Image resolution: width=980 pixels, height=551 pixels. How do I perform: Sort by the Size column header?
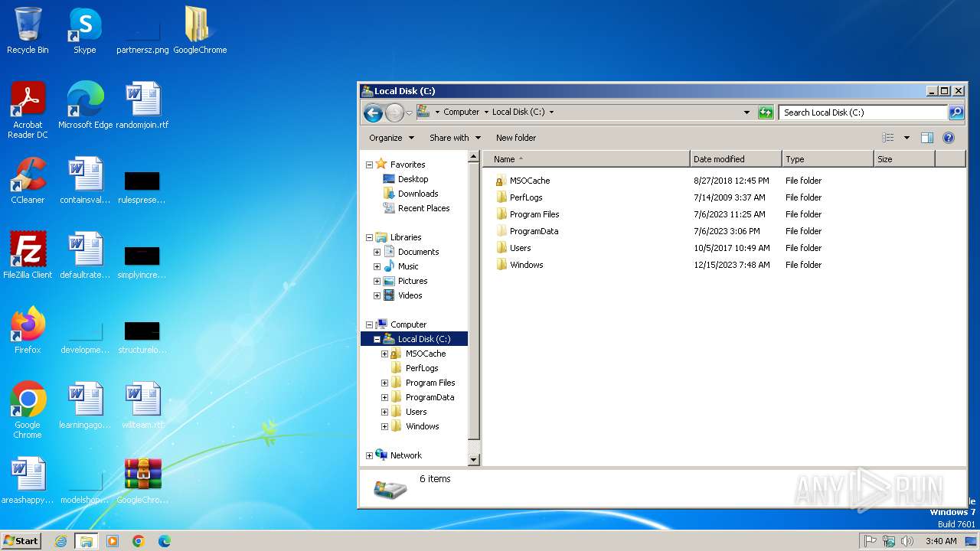point(904,159)
